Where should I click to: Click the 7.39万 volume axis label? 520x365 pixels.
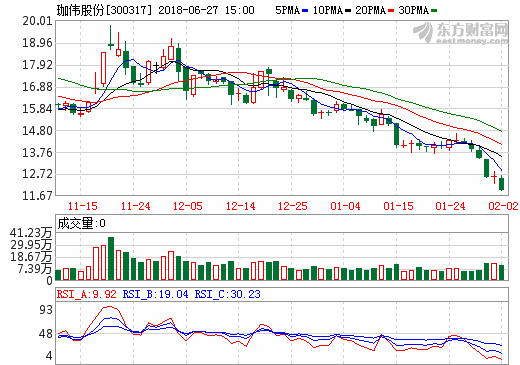tap(35, 269)
